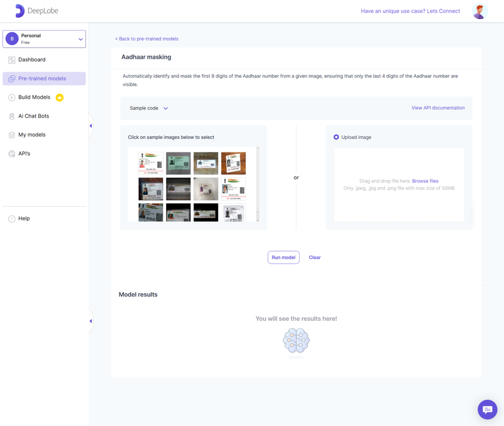
Task: Collapse the sidebar using the upper arrow handle
Action: 90,126
